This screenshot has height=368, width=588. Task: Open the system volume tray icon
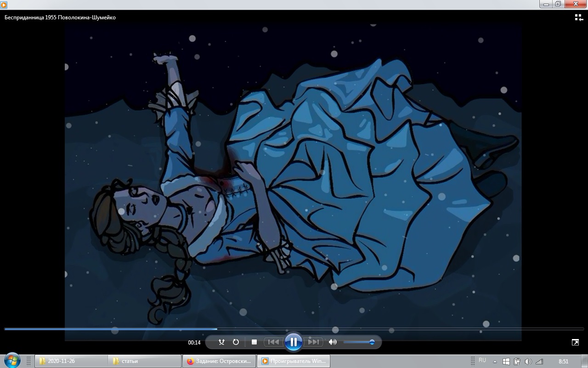coord(528,362)
